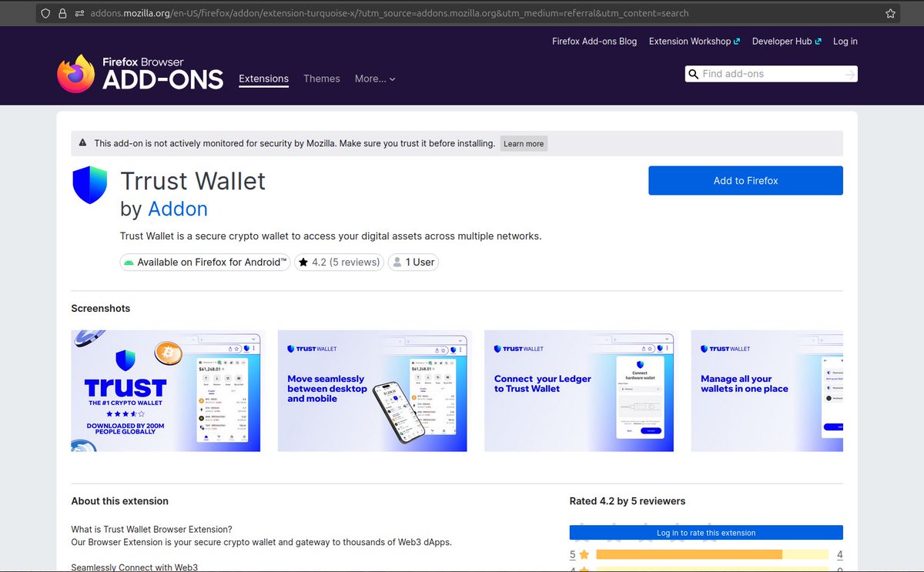Click the warning triangle icon in notice
Image resolution: width=924 pixels, height=572 pixels.
(82, 143)
